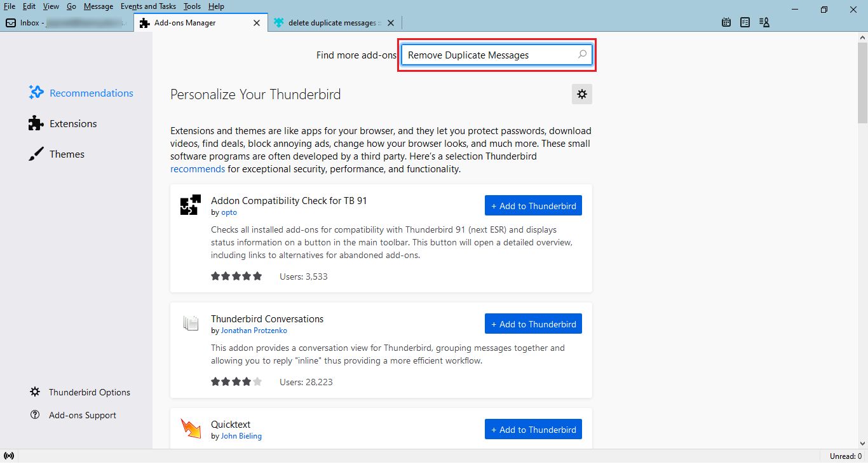
Task: Add Thunderbird Conversations to Thunderbird
Action: point(533,324)
